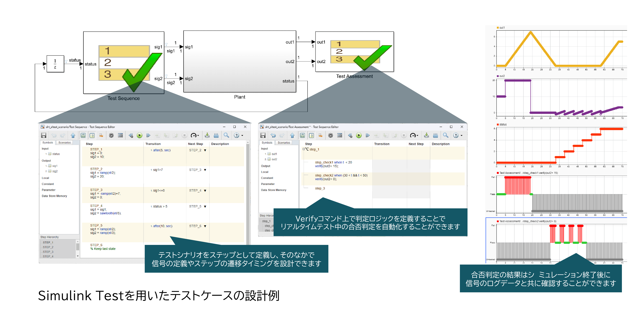Click Test Sequence block in Simulink model
Image resolution: width=644 pixels, height=322 pixels.
click(124, 63)
